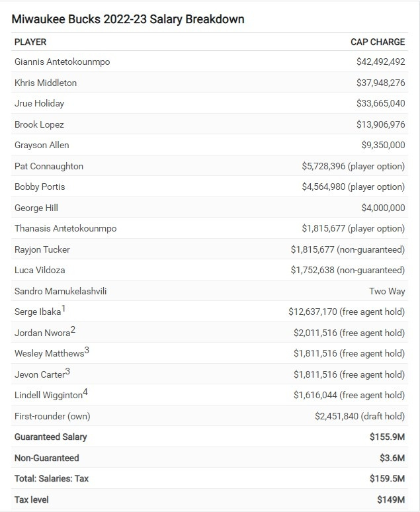Open footnote 1 next to Serge Ibaka

pos(64,308)
